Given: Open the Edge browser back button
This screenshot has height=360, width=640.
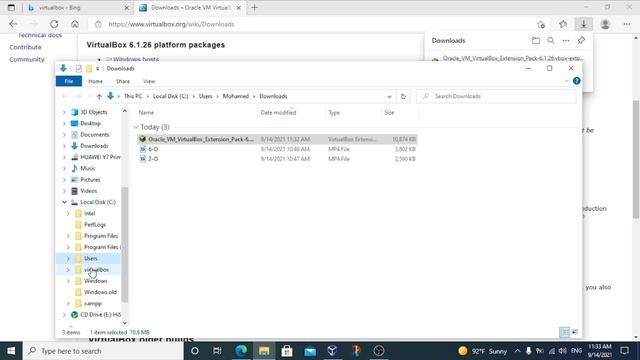Looking at the screenshot, I should coord(13,24).
